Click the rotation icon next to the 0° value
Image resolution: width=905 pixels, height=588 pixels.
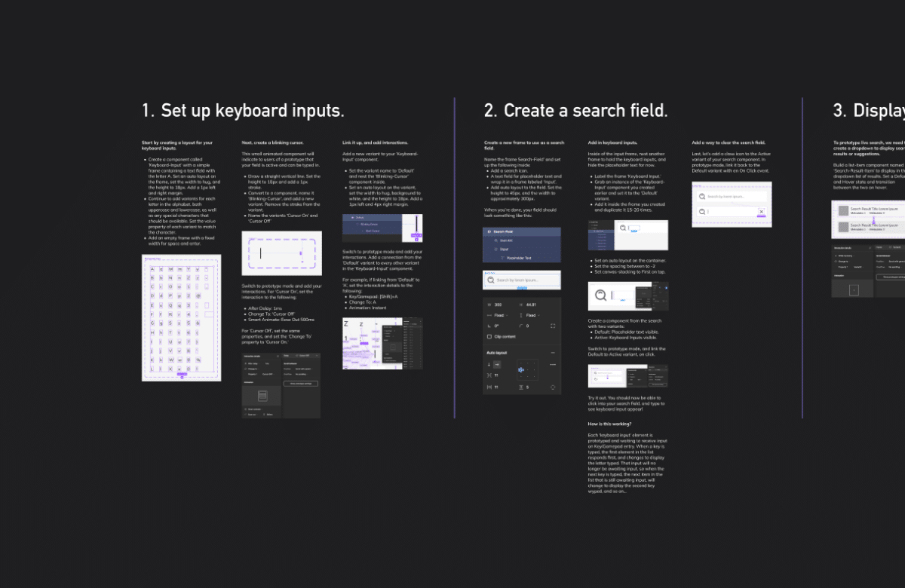pyautogui.click(x=489, y=326)
